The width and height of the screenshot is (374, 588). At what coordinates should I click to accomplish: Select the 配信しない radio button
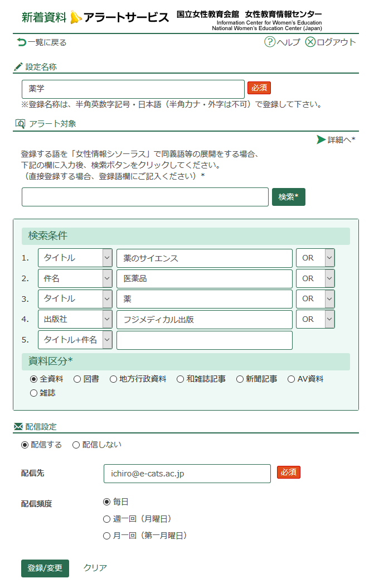pyautogui.click(x=76, y=445)
